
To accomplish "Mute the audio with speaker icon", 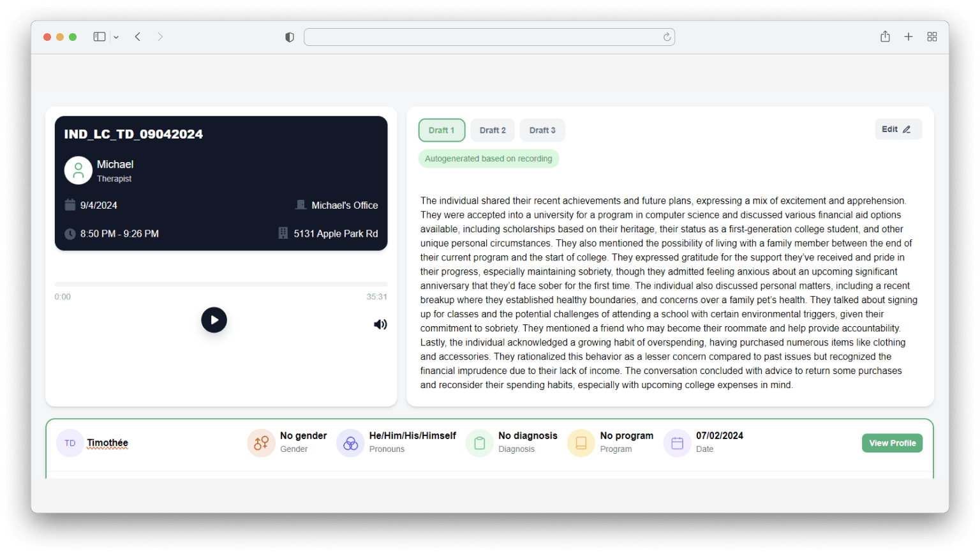I will (380, 324).
